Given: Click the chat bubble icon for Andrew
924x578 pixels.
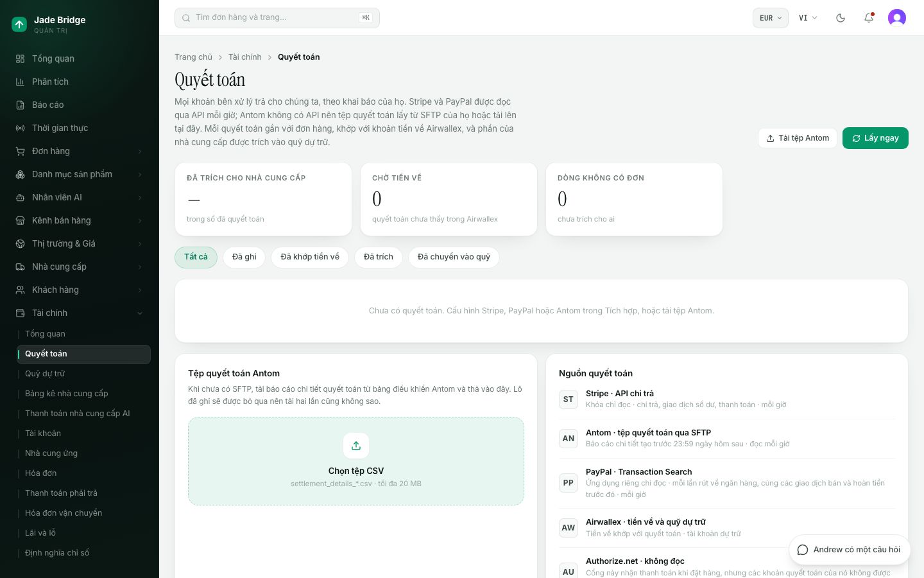Looking at the screenshot, I should coord(802,550).
